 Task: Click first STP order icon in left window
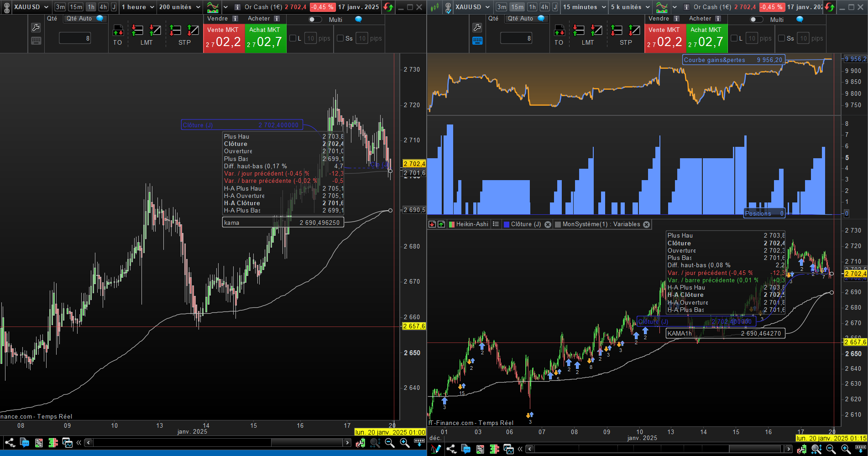coord(175,31)
